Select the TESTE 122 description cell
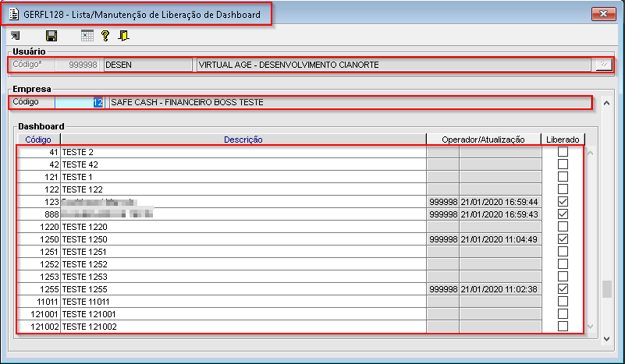The width and height of the screenshot is (625, 364). (243, 189)
